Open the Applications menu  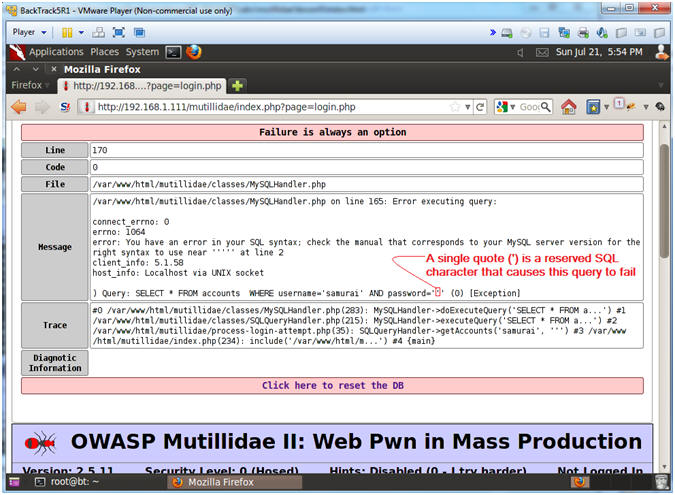click(x=56, y=52)
